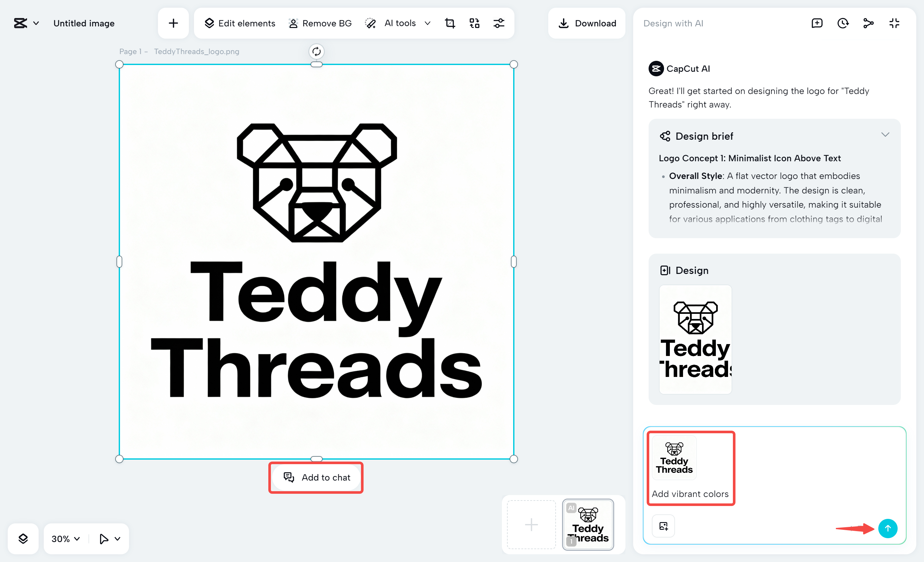Collapse the Design brief section
Screen dimensions: 924x562
click(885, 135)
